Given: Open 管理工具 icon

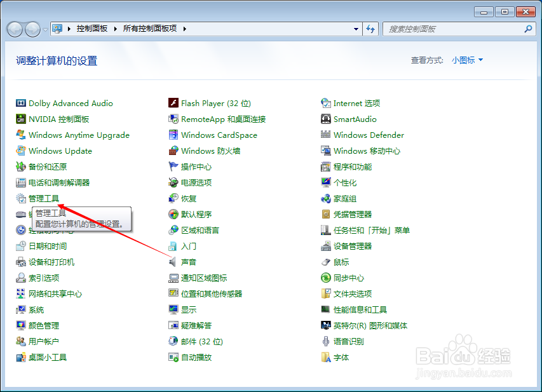Looking at the screenshot, I should click(x=21, y=198).
